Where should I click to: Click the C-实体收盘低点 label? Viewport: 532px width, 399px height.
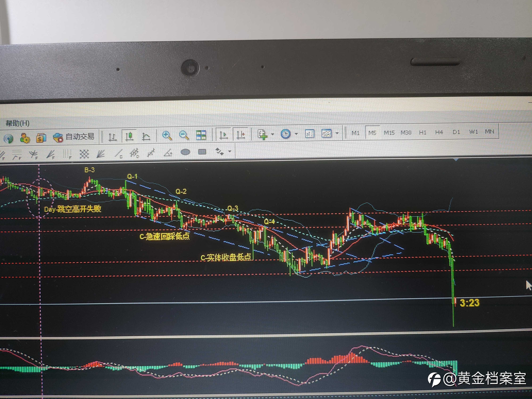[226, 257]
